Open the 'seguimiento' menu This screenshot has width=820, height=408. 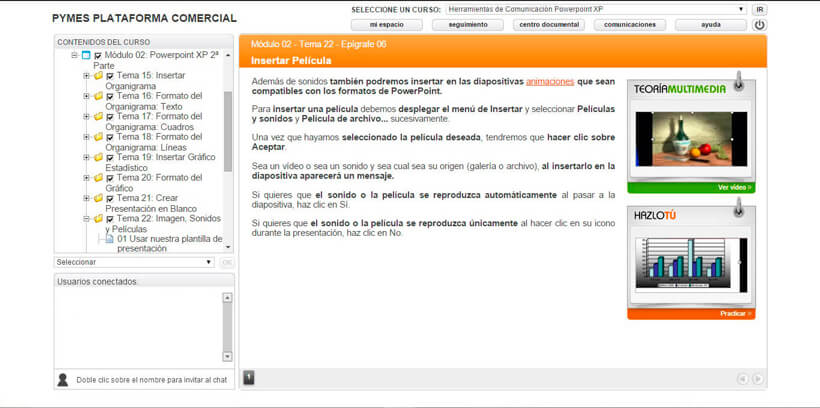pos(468,25)
